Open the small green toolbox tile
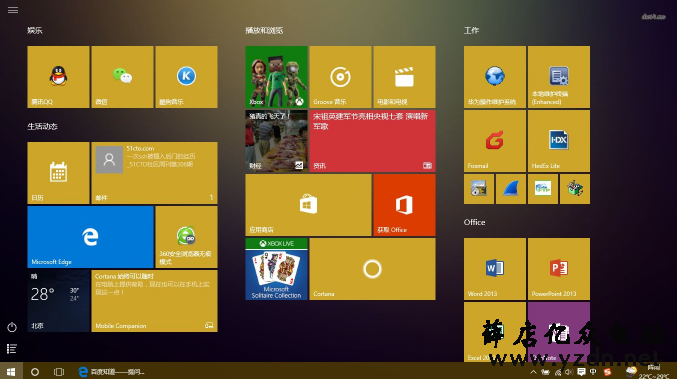This screenshot has height=379, width=677. click(x=575, y=189)
